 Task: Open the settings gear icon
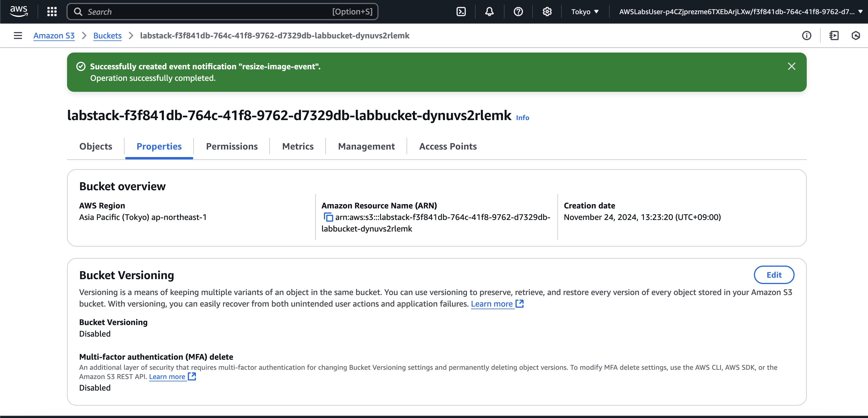pyautogui.click(x=547, y=12)
